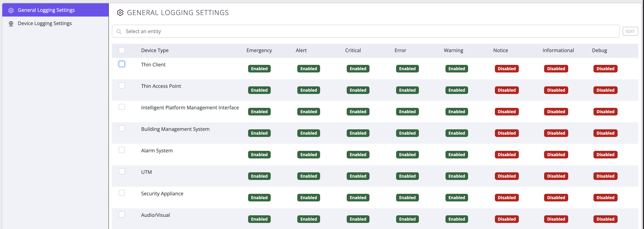Check the Thin Client row checkbox
The height and width of the screenshot is (229, 644).
[122, 64]
